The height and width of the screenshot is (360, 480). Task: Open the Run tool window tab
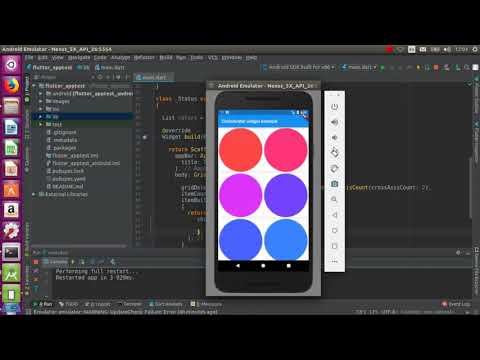click(x=43, y=304)
